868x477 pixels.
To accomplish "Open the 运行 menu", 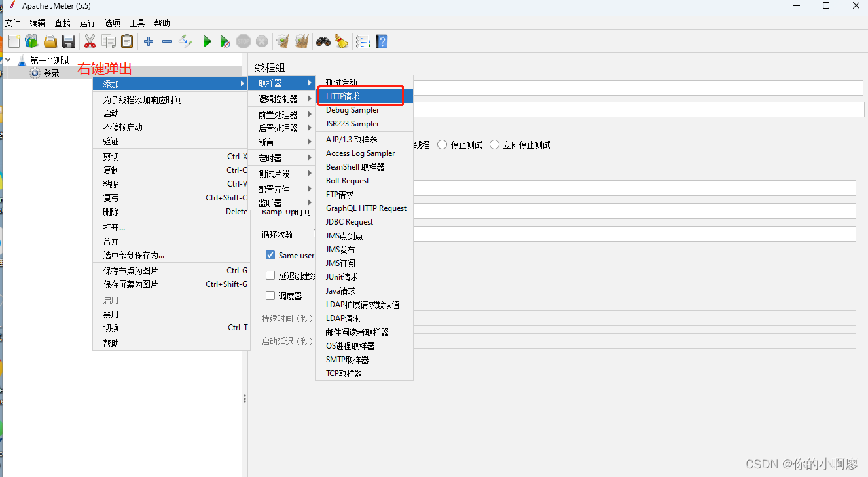I will (x=88, y=23).
